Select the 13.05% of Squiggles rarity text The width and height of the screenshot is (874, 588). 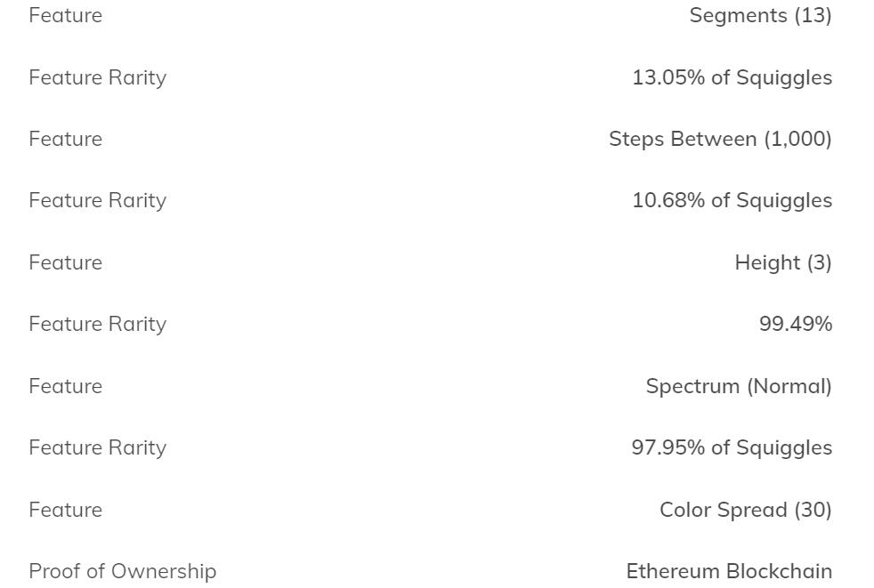pos(732,77)
